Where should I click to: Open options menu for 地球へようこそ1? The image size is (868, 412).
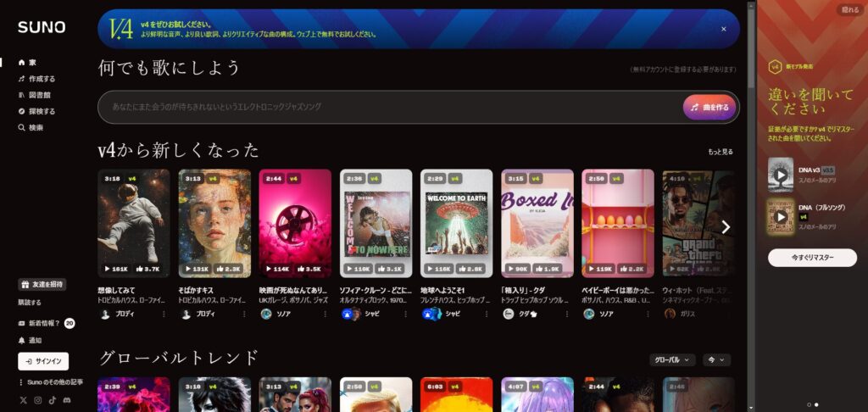(487, 314)
